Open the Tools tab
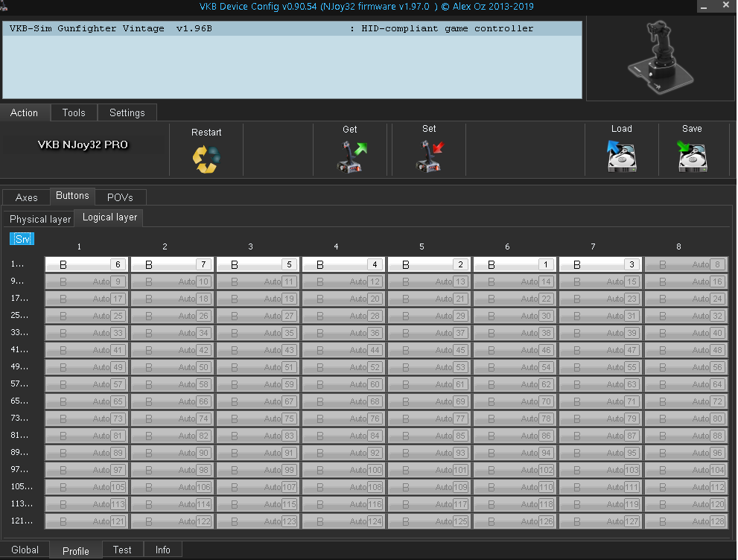This screenshot has height=560, width=738. (74, 112)
